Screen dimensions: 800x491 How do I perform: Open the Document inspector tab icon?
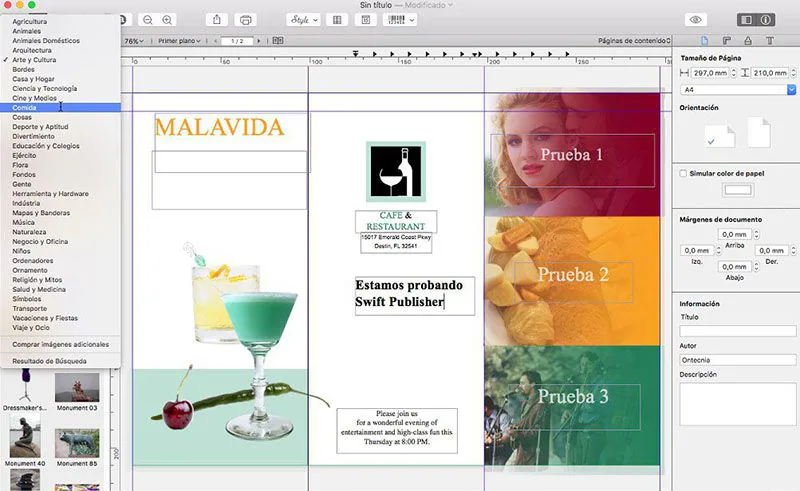pyautogui.click(x=705, y=40)
